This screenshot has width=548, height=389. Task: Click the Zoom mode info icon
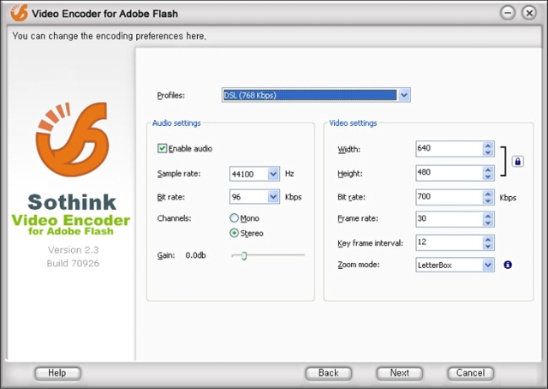(x=507, y=265)
